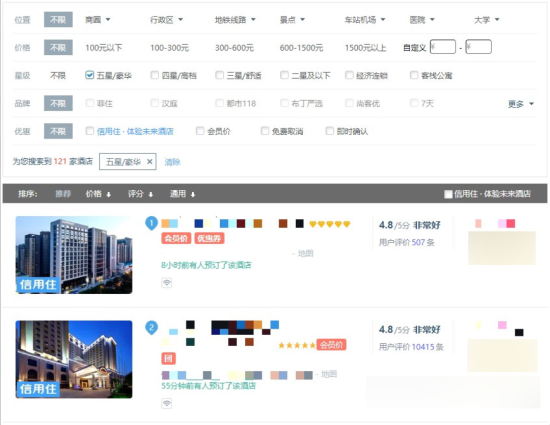Tick 信用住 checkbox in the sort bar
This screenshot has height=425, width=550.
click(448, 194)
